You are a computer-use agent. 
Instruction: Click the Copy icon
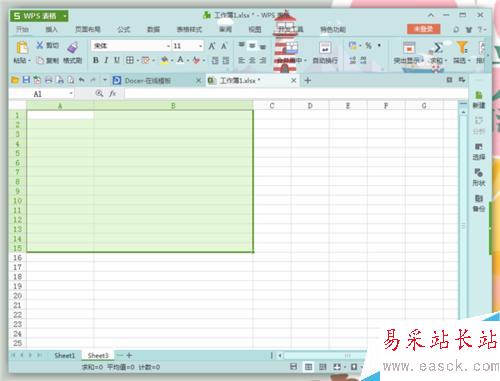(40, 60)
